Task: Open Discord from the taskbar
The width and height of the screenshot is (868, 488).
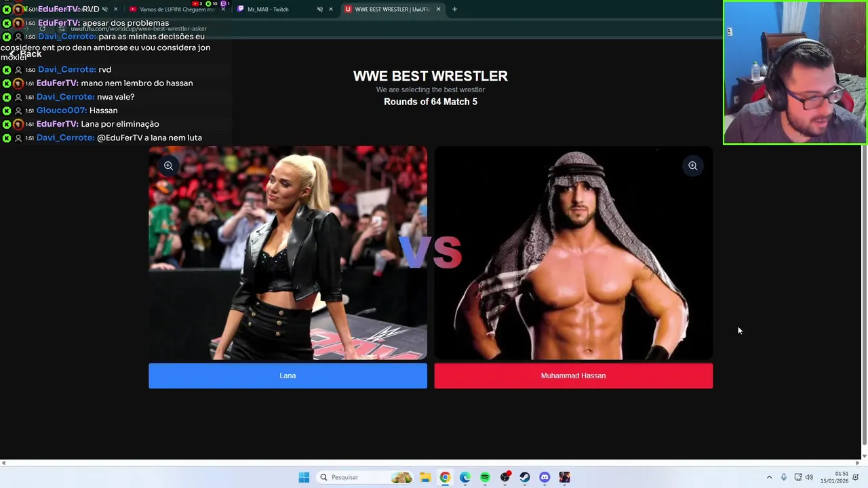Action: (x=545, y=477)
